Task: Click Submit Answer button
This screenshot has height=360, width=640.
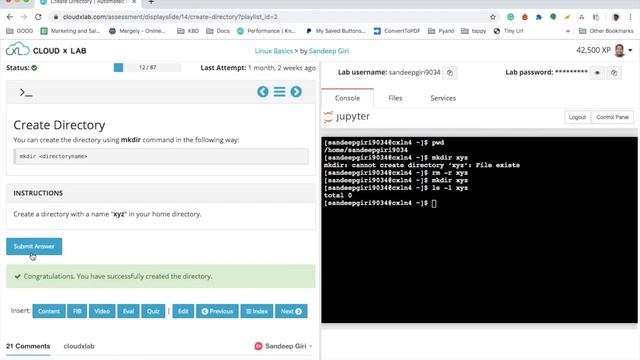Action: [x=34, y=247]
